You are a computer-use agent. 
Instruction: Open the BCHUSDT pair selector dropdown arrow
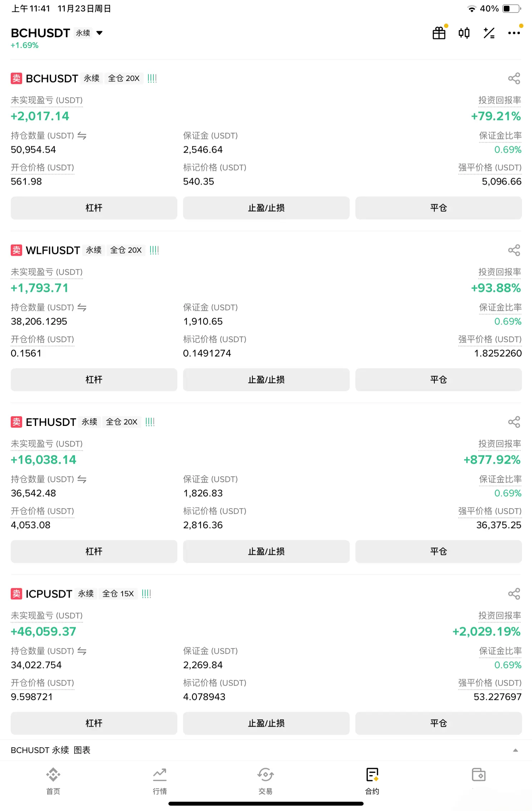[x=100, y=33]
